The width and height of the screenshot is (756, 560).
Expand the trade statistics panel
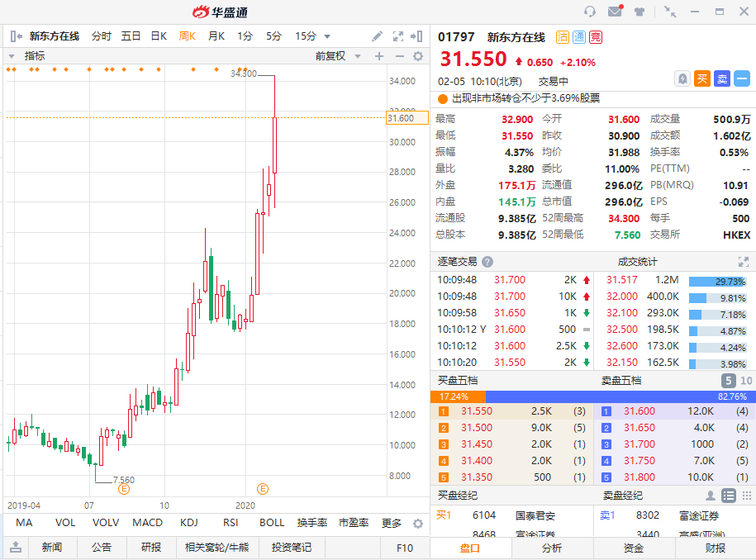pos(744,262)
